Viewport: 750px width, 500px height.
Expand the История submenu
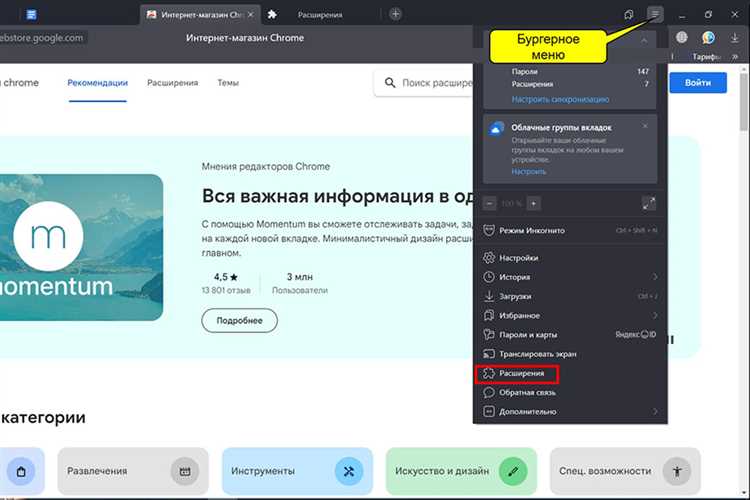[x=655, y=277]
